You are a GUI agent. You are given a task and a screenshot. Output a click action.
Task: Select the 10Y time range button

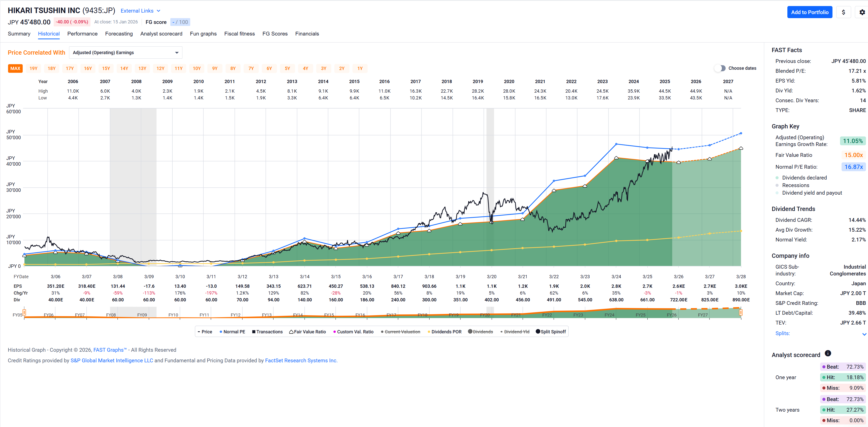pos(197,68)
